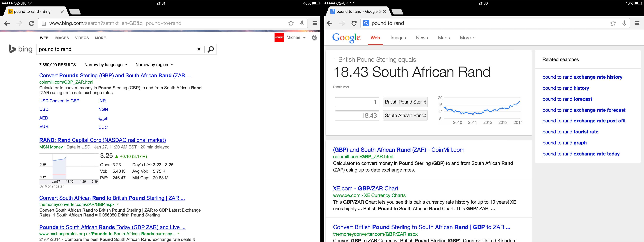The image size is (644, 242).
Task: Expand Narrow by region dropdown
Action: click(x=154, y=65)
